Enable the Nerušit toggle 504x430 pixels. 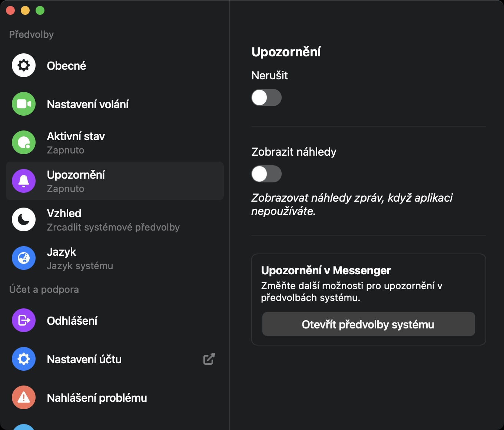coord(266,97)
